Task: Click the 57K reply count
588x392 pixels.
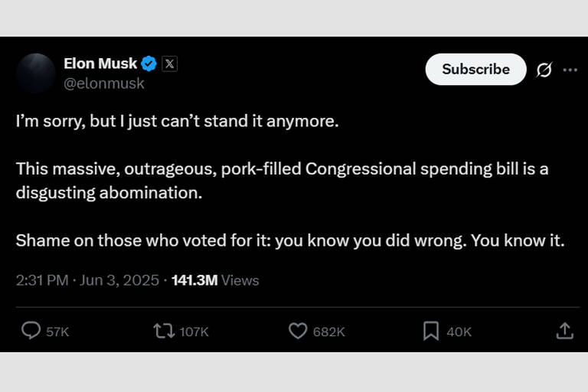Action: 57,332
